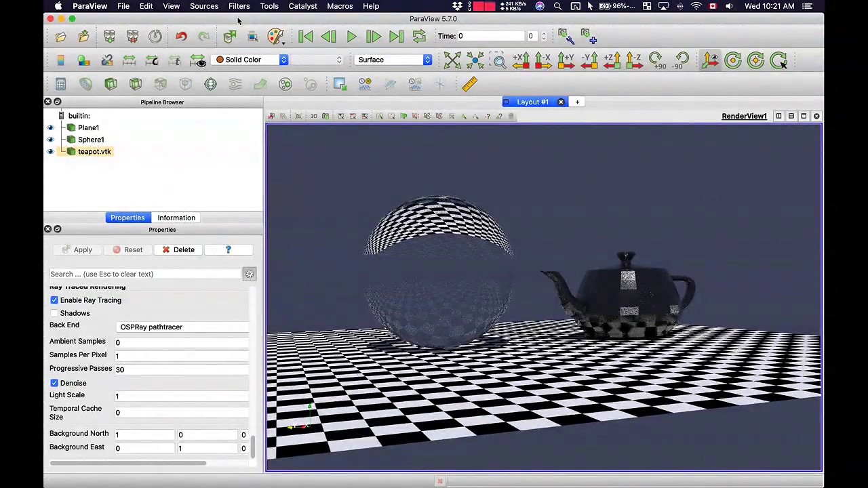This screenshot has height=488, width=868.
Task: Click the Connect to server icon
Action: coord(110,37)
